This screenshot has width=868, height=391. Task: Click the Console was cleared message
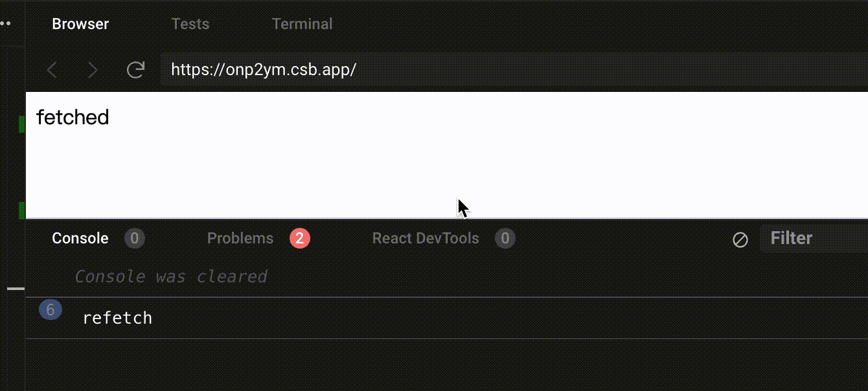point(171,276)
